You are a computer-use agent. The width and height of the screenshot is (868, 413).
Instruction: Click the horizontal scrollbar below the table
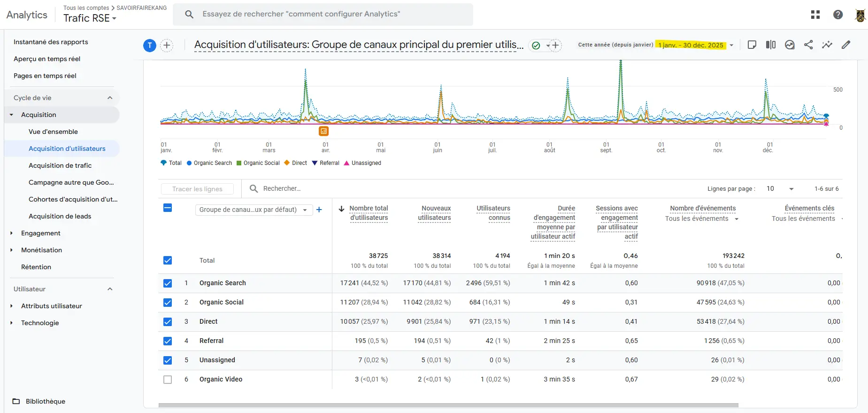point(448,405)
